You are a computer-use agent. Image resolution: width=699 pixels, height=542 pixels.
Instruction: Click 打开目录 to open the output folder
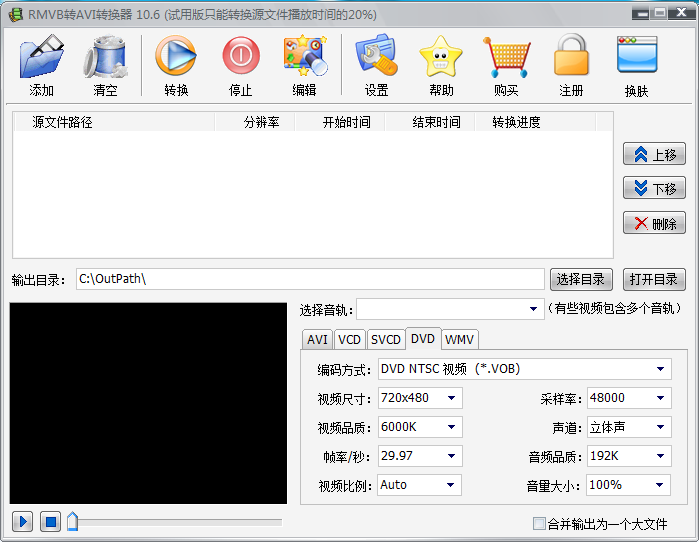coord(654,279)
